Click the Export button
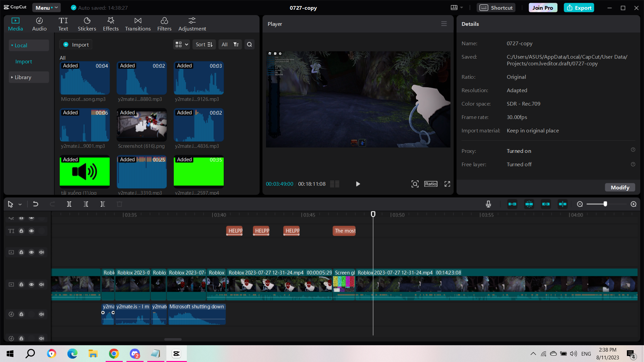 579,8
